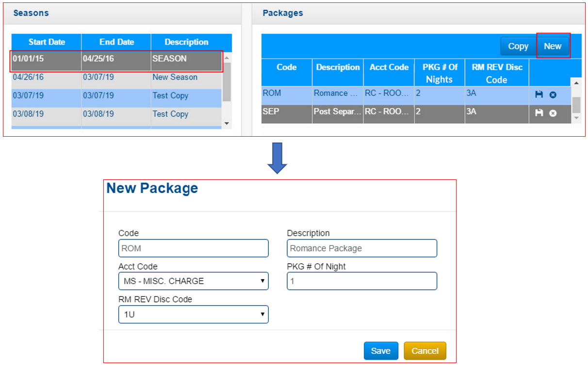Sort by Start Date column header
The width and height of the screenshot is (588, 365).
[x=47, y=42]
